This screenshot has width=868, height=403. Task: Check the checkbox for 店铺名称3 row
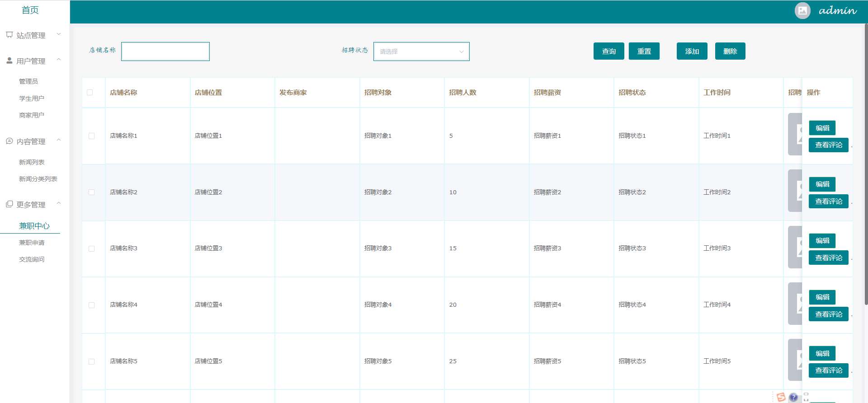pos(91,249)
